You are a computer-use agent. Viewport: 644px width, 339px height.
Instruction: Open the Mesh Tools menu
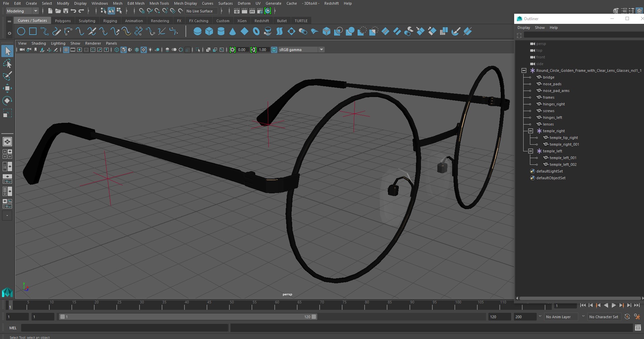click(x=159, y=3)
